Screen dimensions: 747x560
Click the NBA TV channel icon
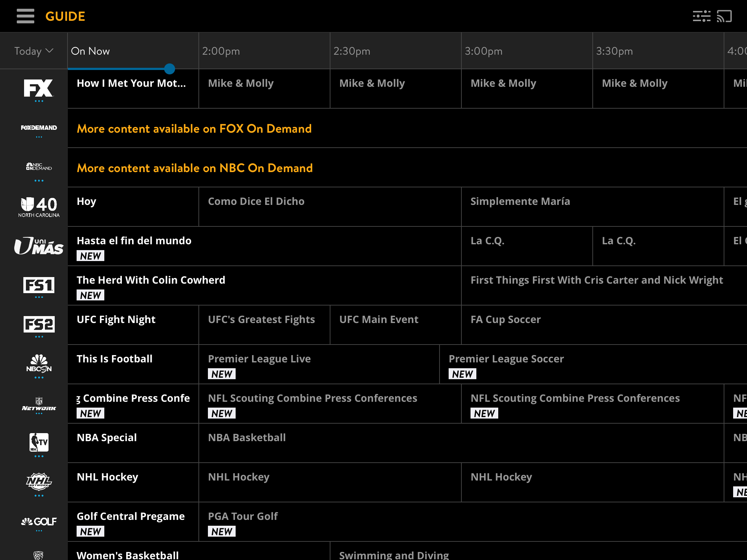click(39, 441)
